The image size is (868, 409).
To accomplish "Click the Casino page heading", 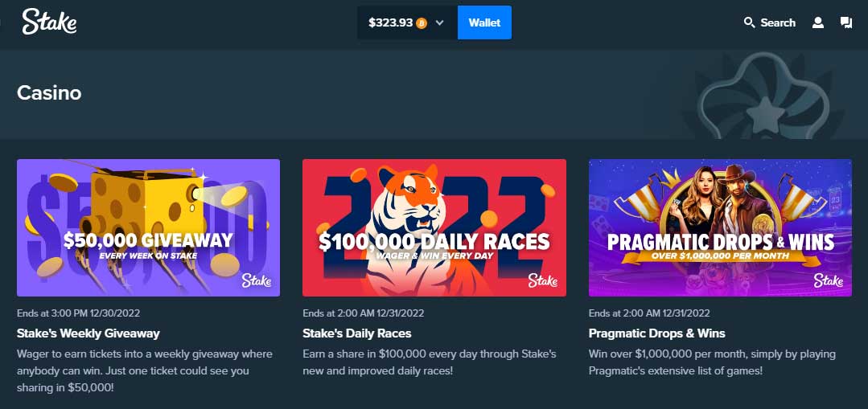I will pos(49,92).
